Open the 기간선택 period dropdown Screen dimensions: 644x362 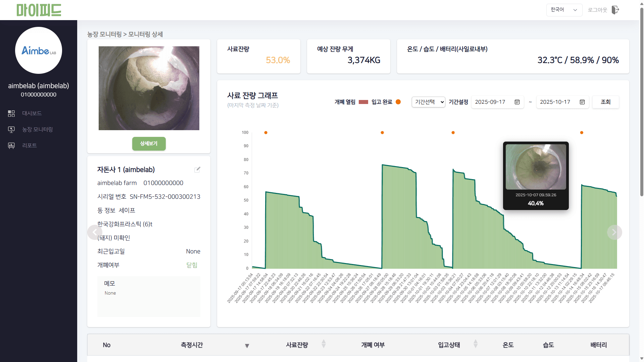[x=428, y=102]
